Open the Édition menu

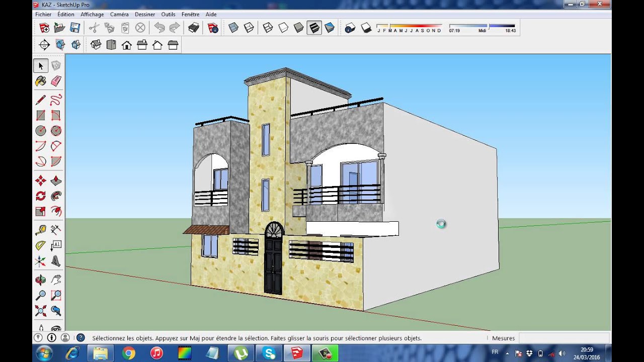pyautogui.click(x=66, y=15)
